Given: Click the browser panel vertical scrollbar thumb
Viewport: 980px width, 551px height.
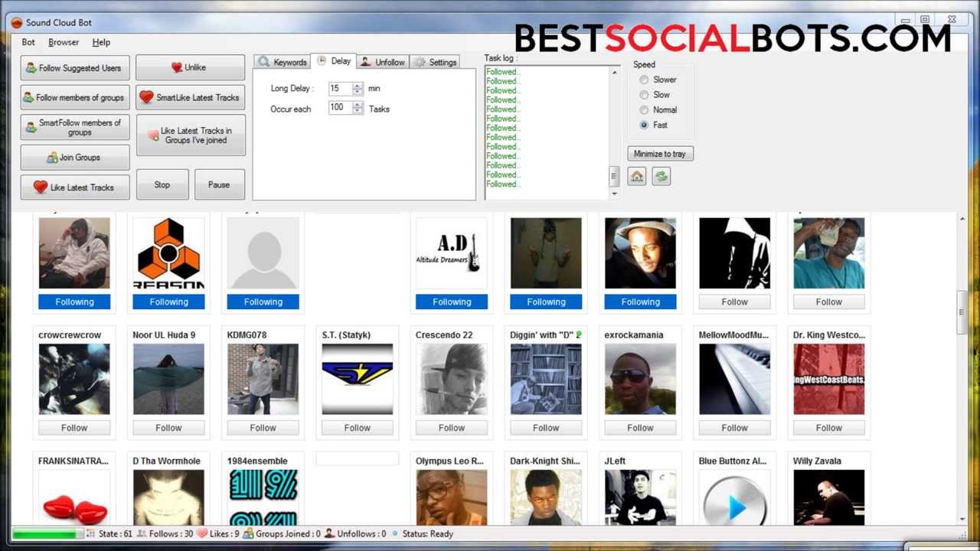Looking at the screenshot, I should (x=962, y=312).
